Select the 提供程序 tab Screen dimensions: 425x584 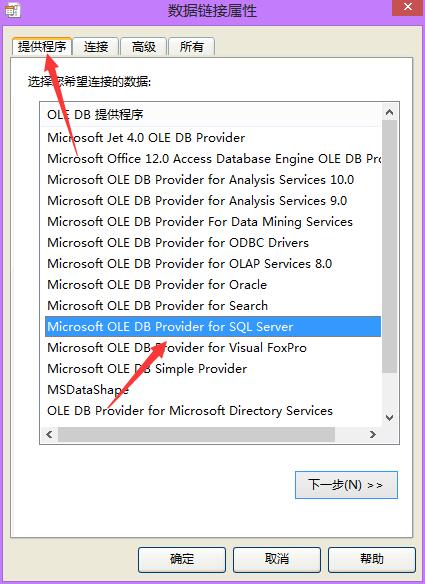click(x=42, y=47)
